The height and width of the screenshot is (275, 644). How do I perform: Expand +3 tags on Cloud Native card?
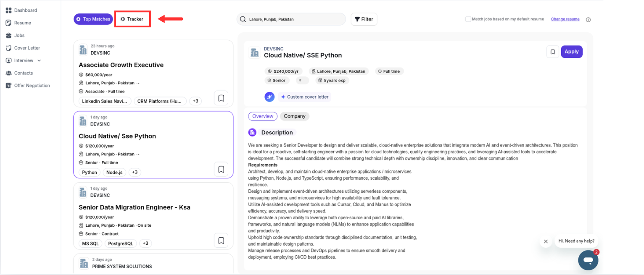(135, 172)
